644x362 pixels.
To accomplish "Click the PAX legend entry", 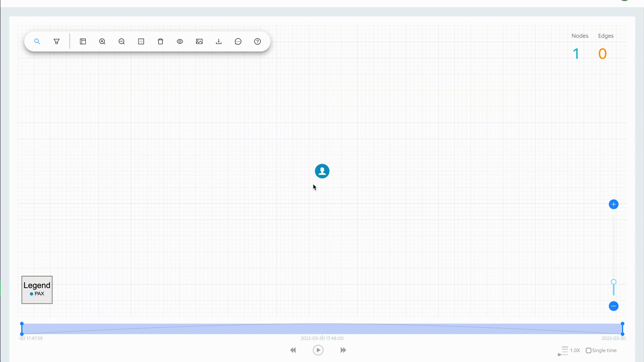I will (x=37, y=294).
